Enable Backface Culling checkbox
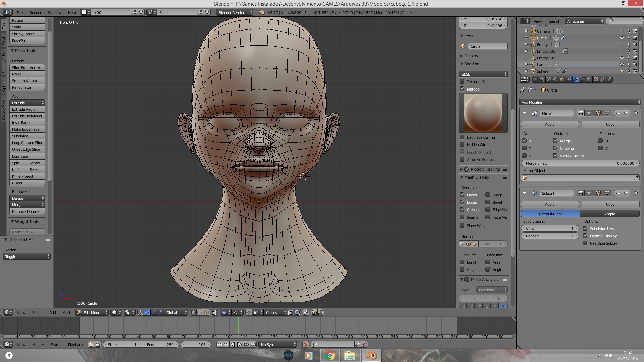Image resolution: width=644 pixels, height=362 pixels. click(462, 137)
